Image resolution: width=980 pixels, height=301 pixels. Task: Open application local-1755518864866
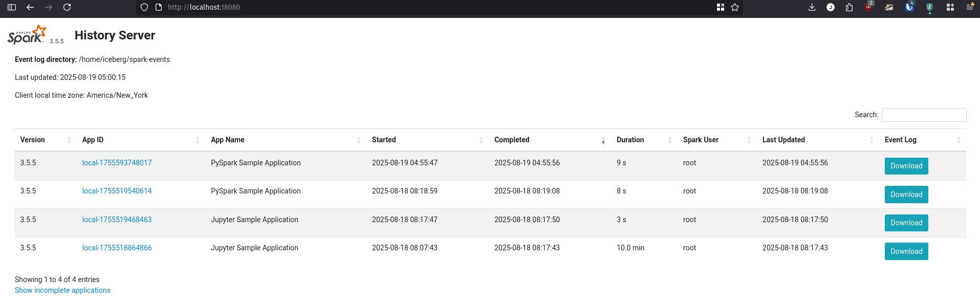point(117,248)
